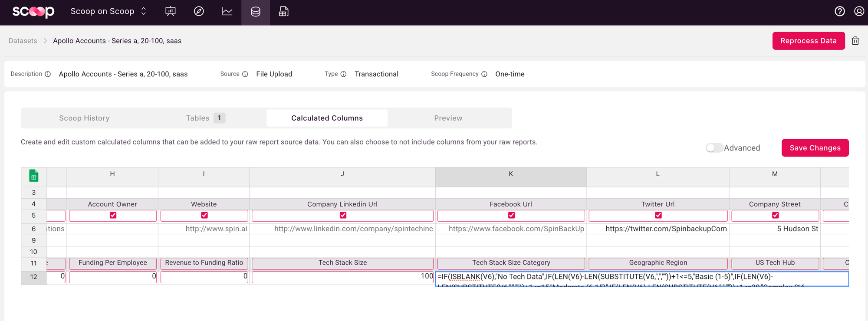Click the Revenue to Funding Ratio value cell
This screenshot has width=868, height=321.
(x=204, y=277)
